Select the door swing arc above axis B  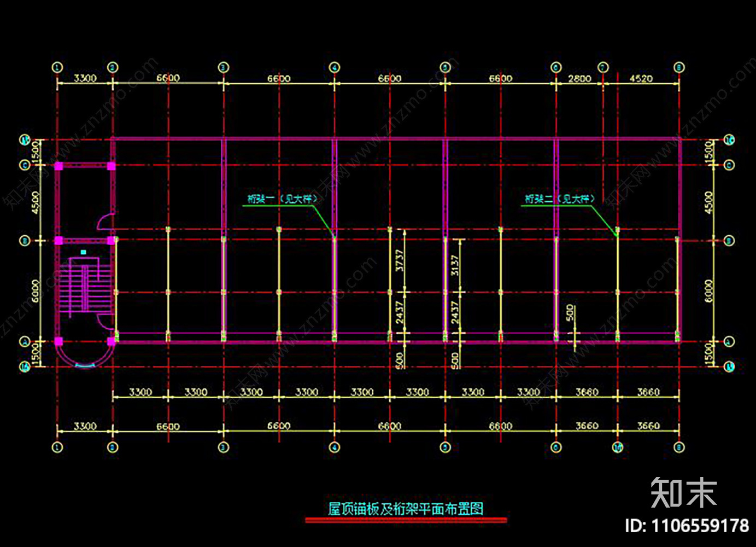pyautogui.click(x=106, y=222)
